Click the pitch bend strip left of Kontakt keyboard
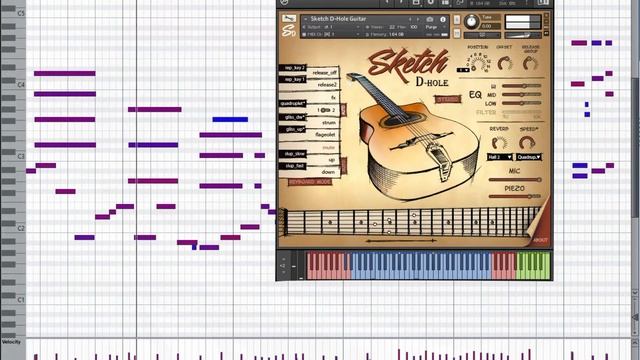640x360 pixels. (293, 266)
